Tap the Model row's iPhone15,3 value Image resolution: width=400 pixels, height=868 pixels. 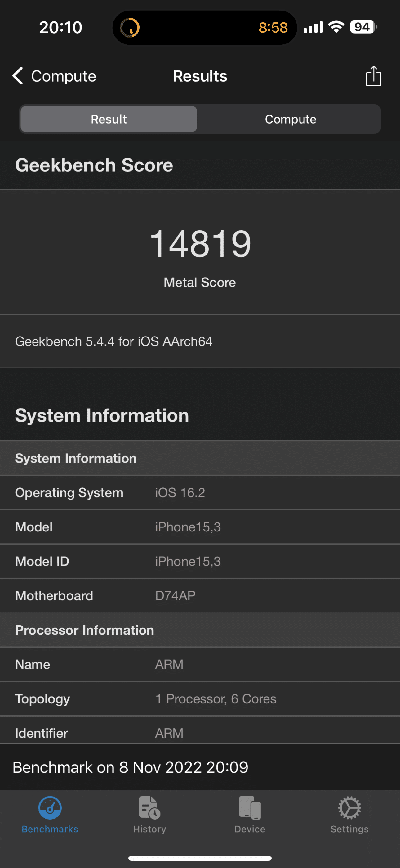pos(188,527)
